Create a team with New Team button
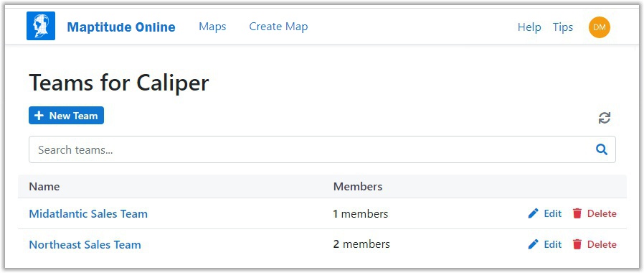 point(66,116)
